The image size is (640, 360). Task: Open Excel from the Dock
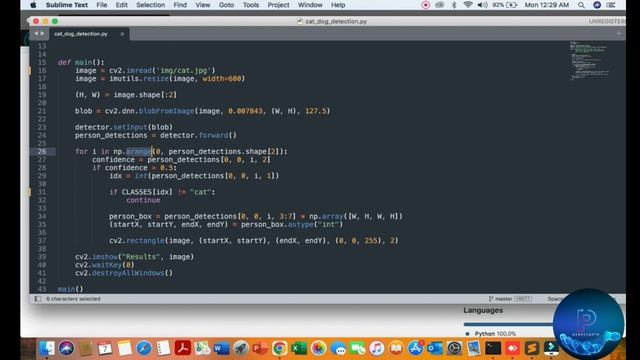coord(299,348)
